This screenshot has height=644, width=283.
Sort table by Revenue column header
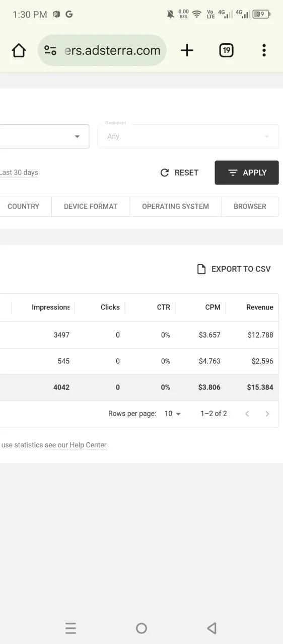[260, 307]
